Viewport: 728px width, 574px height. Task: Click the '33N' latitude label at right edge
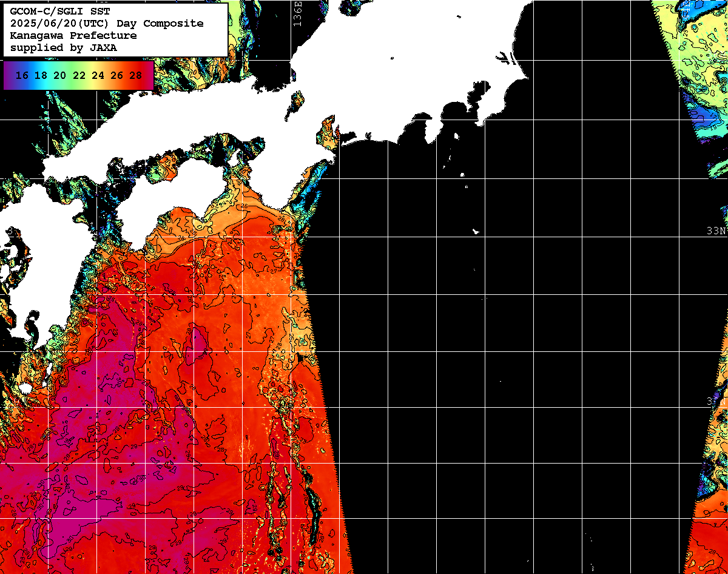(x=716, y=231)
